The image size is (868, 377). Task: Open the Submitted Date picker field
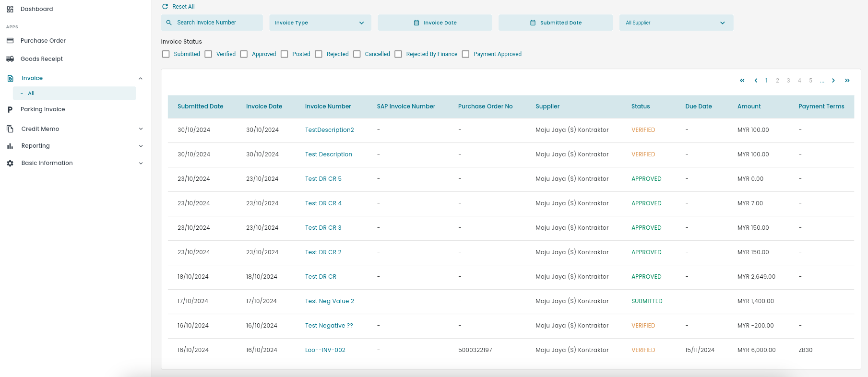point(556,23)
